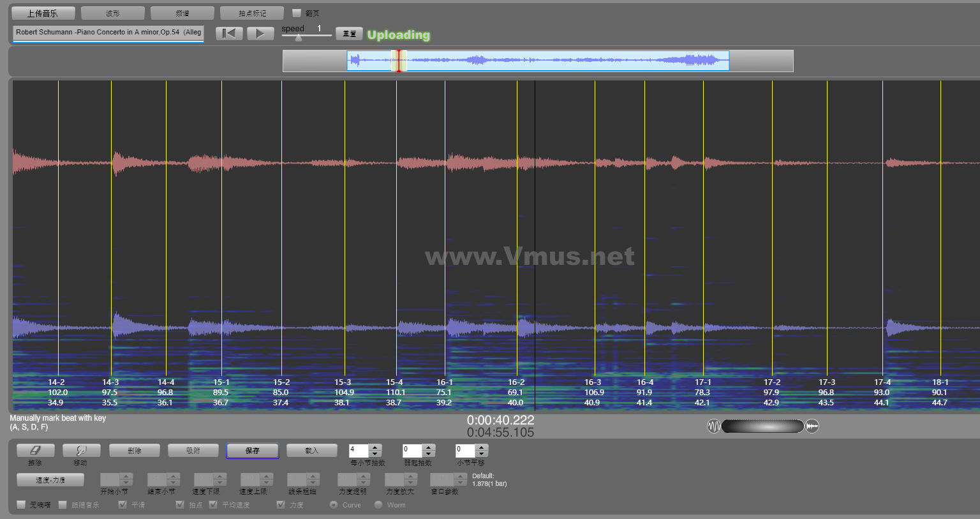This screenshot has width=980, height=519.
Task: Click the skip-to-start playback icon
Action: tap(229, 33)
